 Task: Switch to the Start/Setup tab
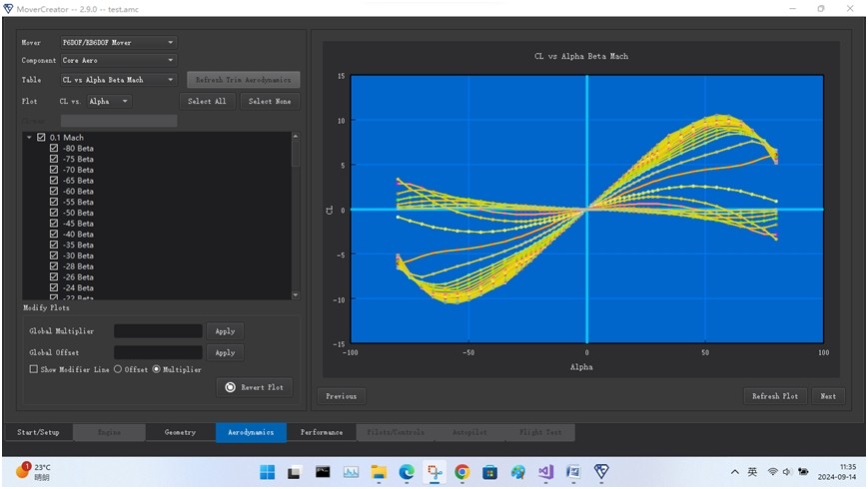pyautogui.click(x=38, y=432)
